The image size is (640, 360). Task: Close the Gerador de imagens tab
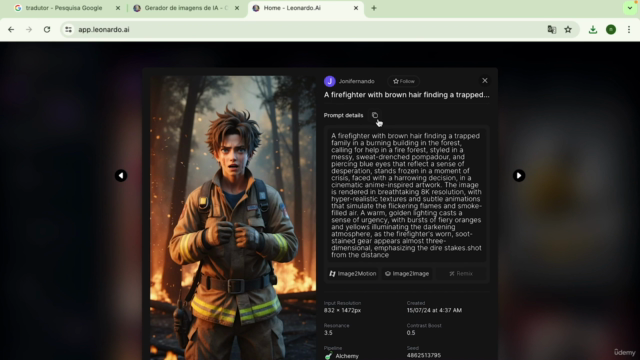(x=237, y=8)
